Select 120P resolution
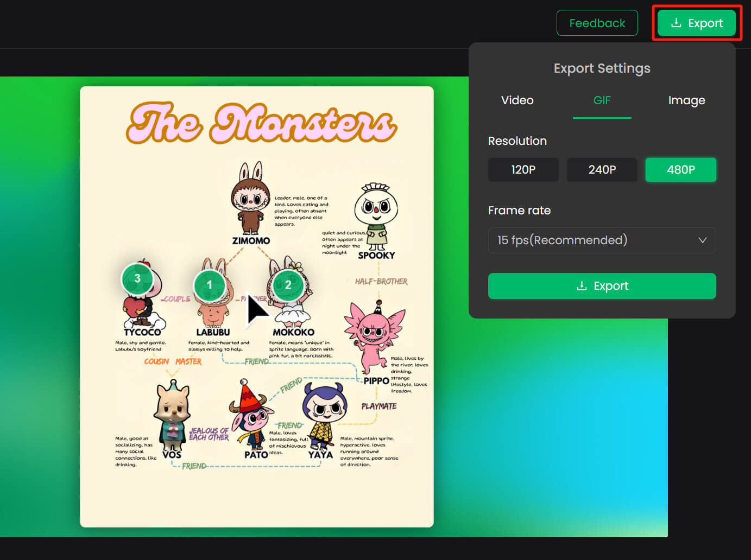 tap(523, 170)
